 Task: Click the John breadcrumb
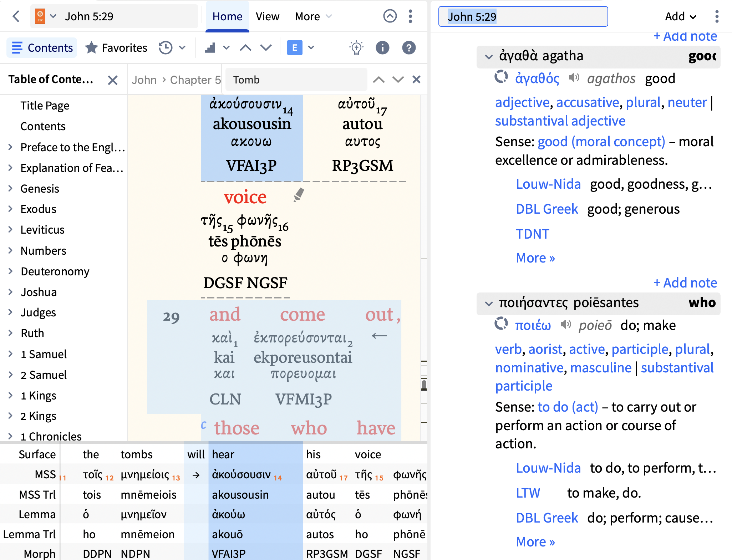click(x=144, y=80)
